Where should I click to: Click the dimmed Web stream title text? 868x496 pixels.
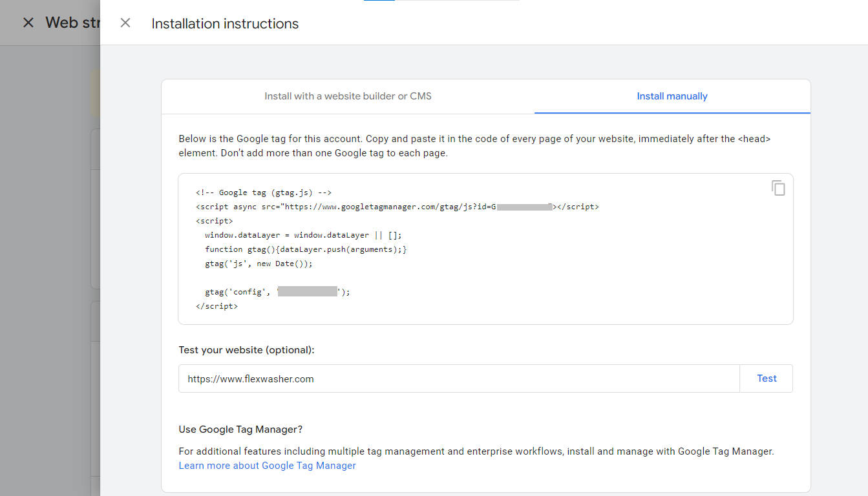pyautogui.click(x=71, y=23)
